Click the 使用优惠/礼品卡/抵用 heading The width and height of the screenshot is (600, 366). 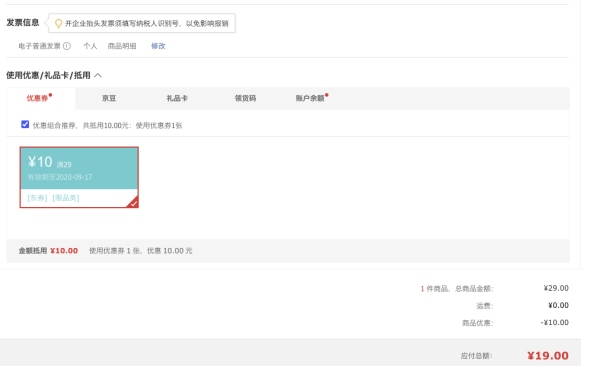(x=48, y=75)
